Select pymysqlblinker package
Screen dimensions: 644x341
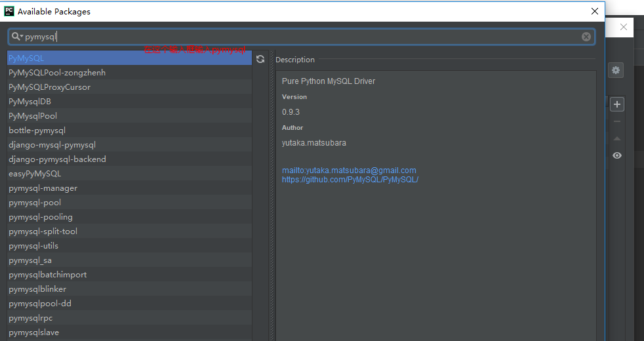pyautogui.click(x=129, y=289)
